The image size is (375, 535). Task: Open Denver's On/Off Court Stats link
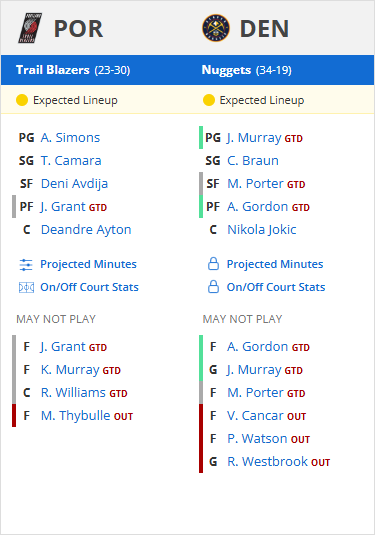click(x=276, y=287)
